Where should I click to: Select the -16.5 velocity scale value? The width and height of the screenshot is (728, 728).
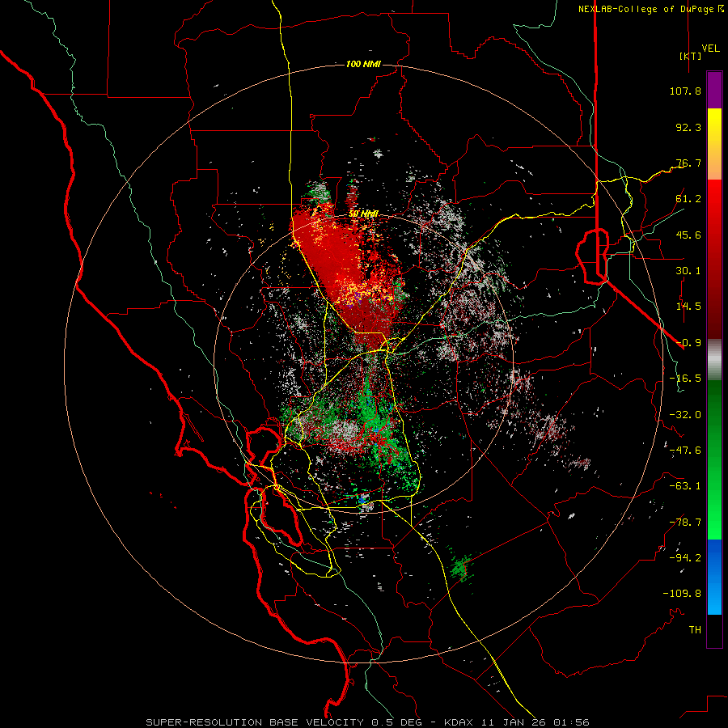pos(685,379)
